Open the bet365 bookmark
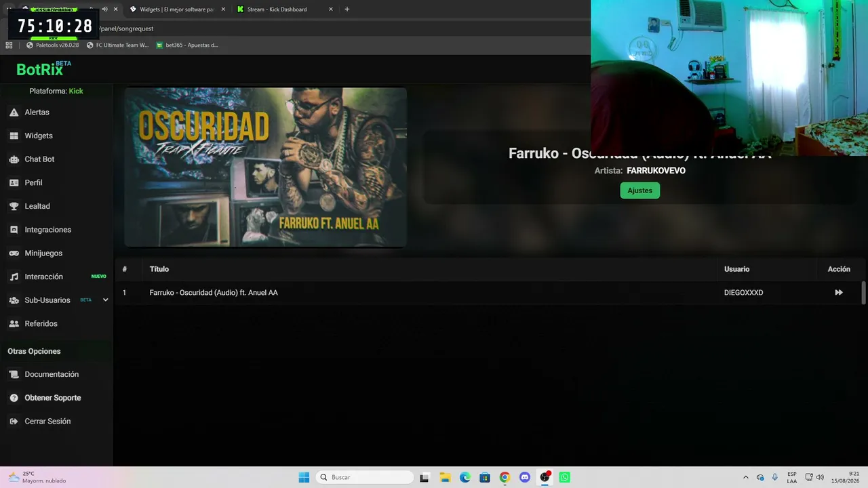The width and height of the screenshot is (868, 488). click(x=187, y=45)
